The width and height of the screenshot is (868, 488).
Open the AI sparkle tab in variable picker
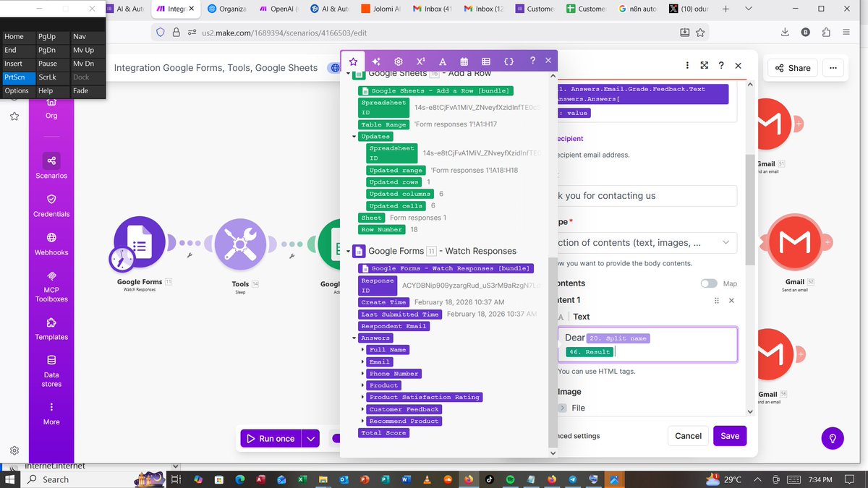376,61
